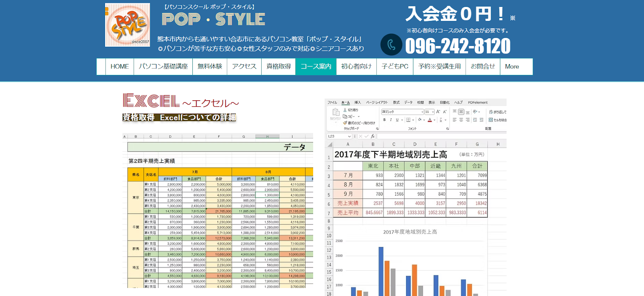Open 資格取得 navigation item
Image resolution: width=644 pixels, height=296 pixels.
(x=279, y=66)
